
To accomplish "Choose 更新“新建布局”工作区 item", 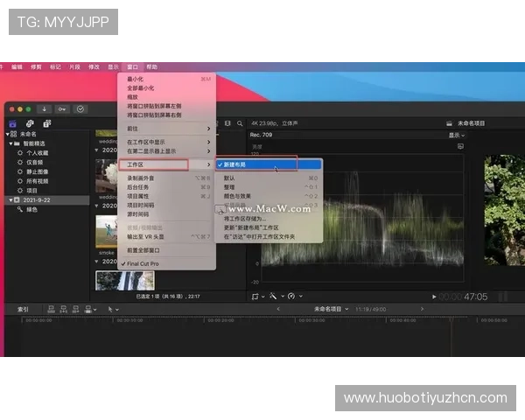I will (x=269, y=227).
